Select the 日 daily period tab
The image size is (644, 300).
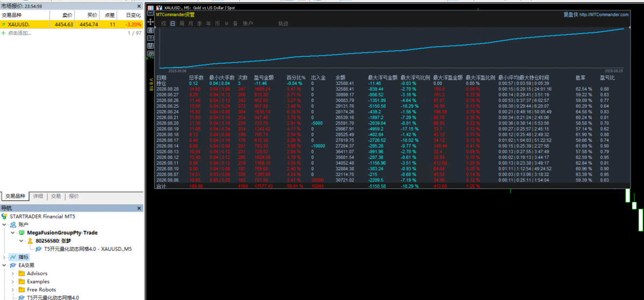coord(172,24)
